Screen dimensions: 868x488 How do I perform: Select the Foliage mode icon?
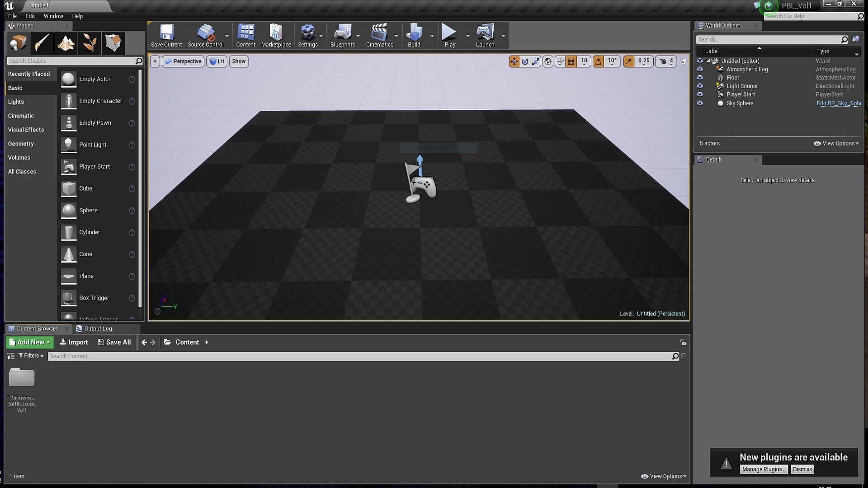(x=90, y=43)
